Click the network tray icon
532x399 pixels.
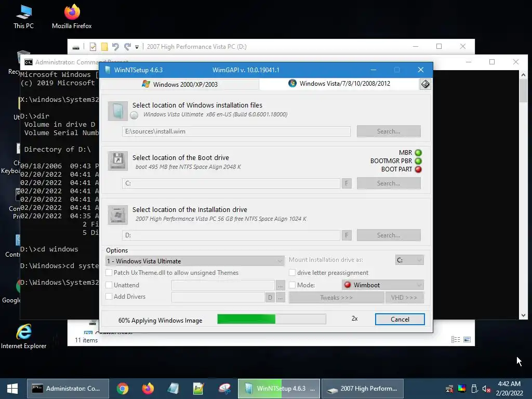[x=449, y=389]
